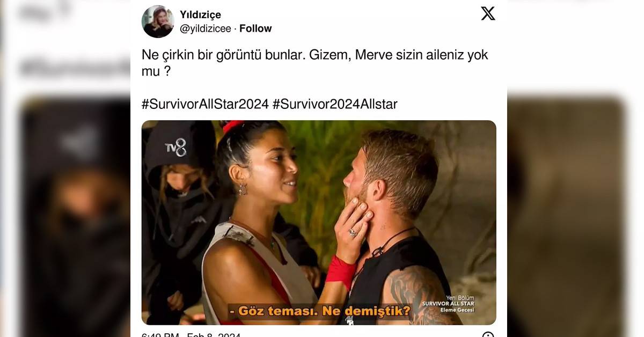Open the #SurvivorAllStar2024 hashtag
The image size is (644, 337).
[205, 104]
